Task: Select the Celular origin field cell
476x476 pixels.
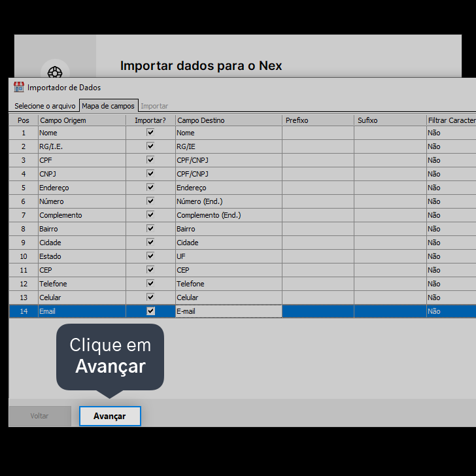Action: 82,297
